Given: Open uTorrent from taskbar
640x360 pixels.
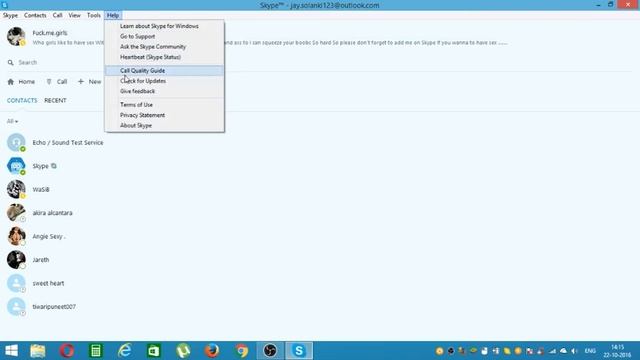Looking at the screenshot, I should click(183, 351).
